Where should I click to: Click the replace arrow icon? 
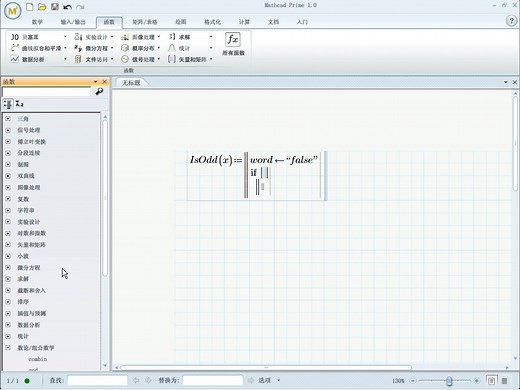(x=251, y=380)
